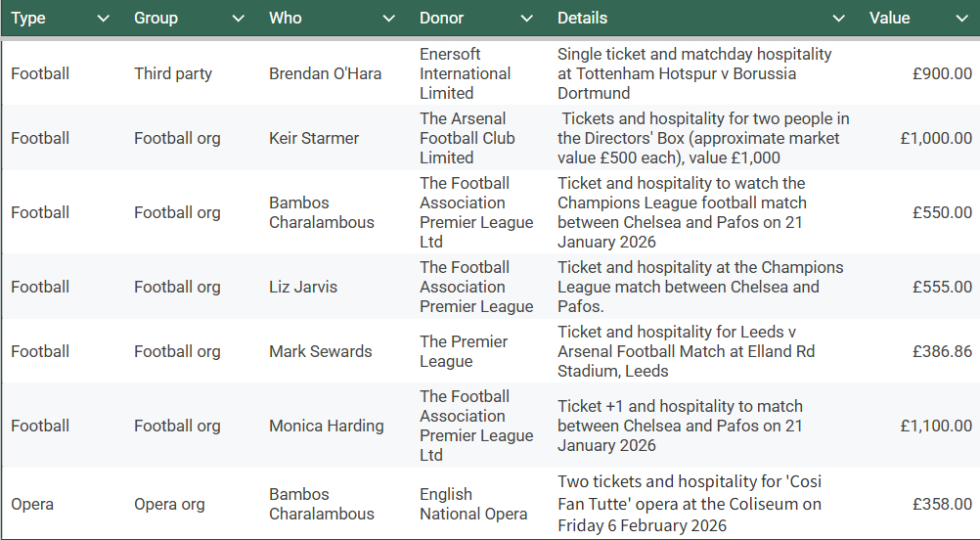The image size is (980, 540).
Task: Open the Type column filter dropdown
Action: click(x=103, y=19)
